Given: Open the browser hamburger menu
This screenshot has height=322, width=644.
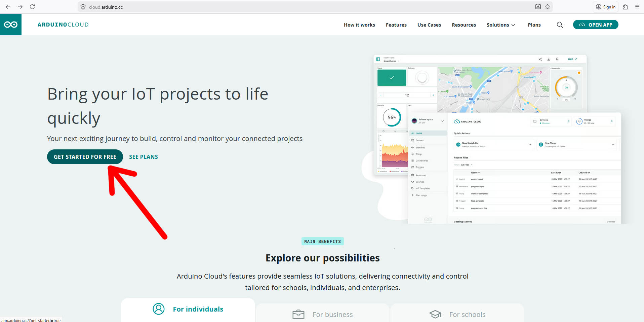Looking at the screenshot, I should 637,7.
